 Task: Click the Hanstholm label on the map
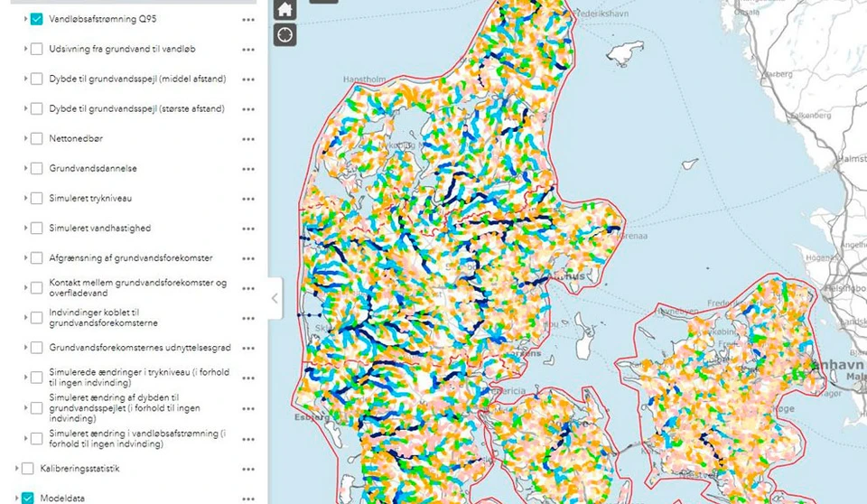[x=364, y=79]
